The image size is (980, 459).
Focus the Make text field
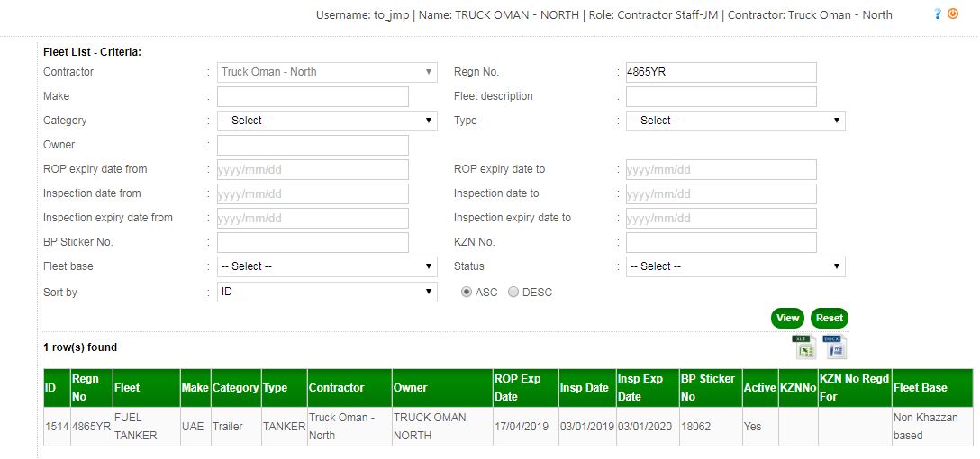[313, 96]
